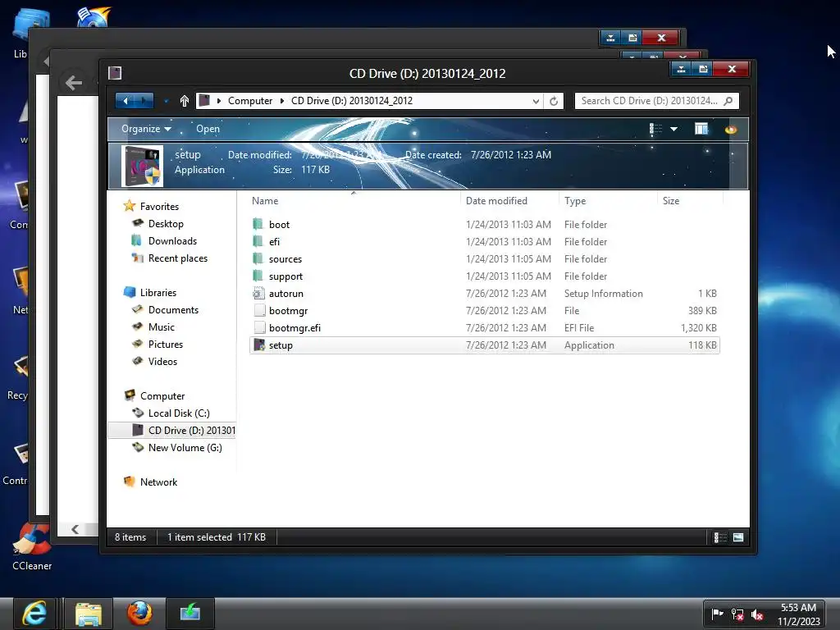The width and height of the screenshot is (840, 630).
Task: Open CCleaner desktop shortcut
Action: (x=32, y=546)
